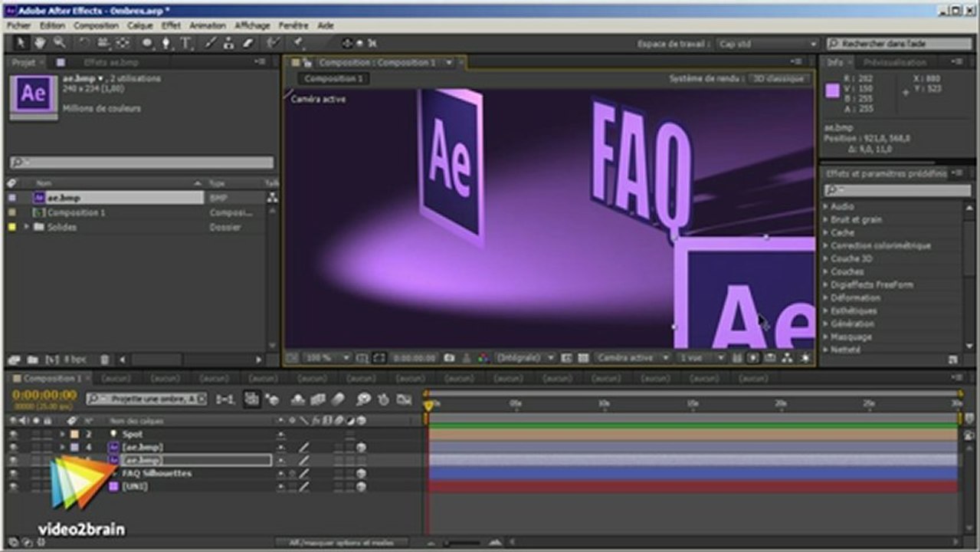
Task: Click the new folder icon in Project panel
Action: [x=33, y=359]
